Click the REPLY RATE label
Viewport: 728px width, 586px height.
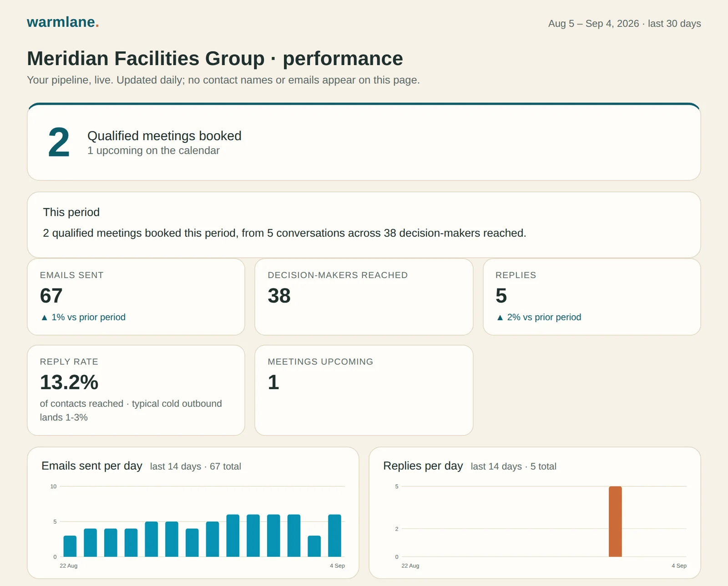[x=69, y=362]
